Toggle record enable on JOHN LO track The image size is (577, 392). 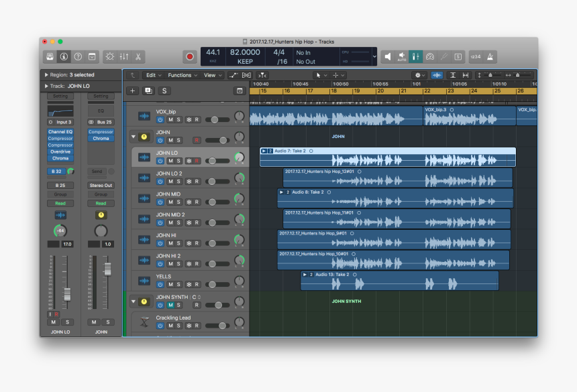point(197,161)
